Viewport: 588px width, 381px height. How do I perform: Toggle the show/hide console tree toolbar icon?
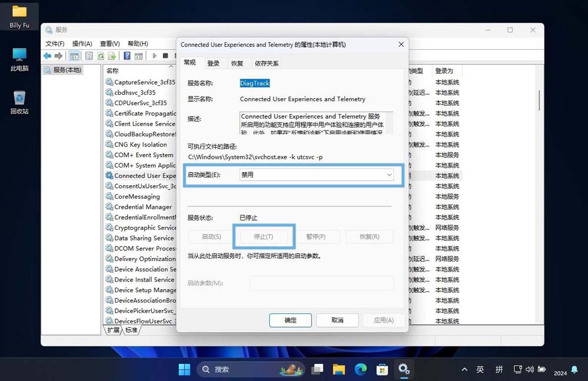(75, 56)
